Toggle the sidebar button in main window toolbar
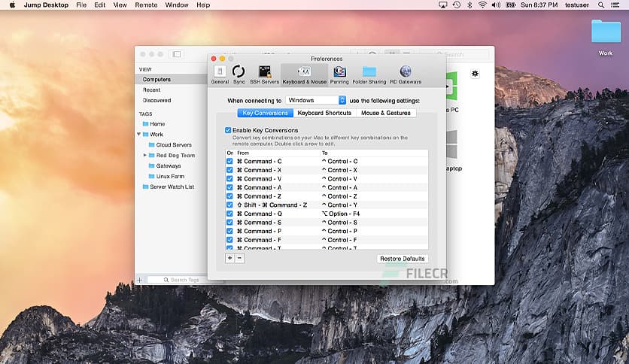The width and height of the screenshot is (629, 364). tap(177, 54)
